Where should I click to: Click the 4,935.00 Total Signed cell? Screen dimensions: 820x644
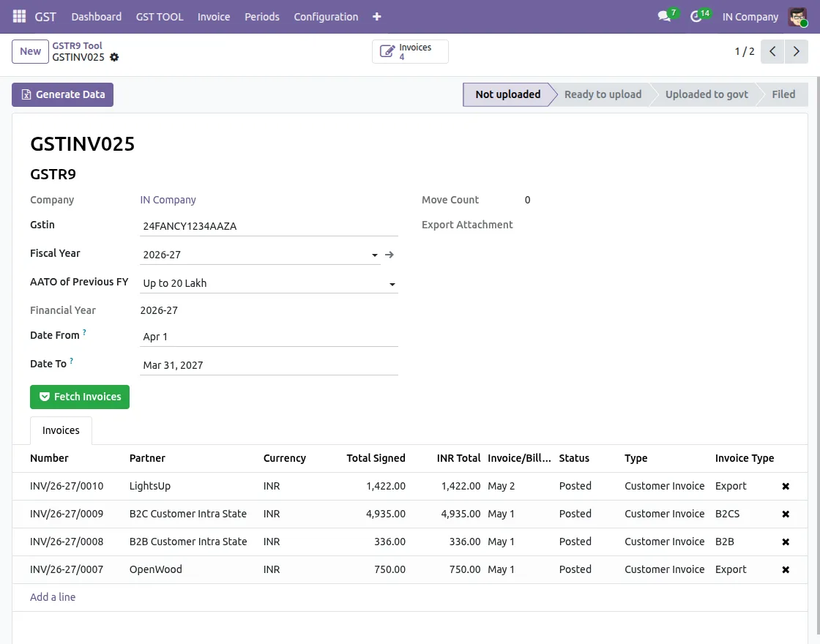click(385, 514)
